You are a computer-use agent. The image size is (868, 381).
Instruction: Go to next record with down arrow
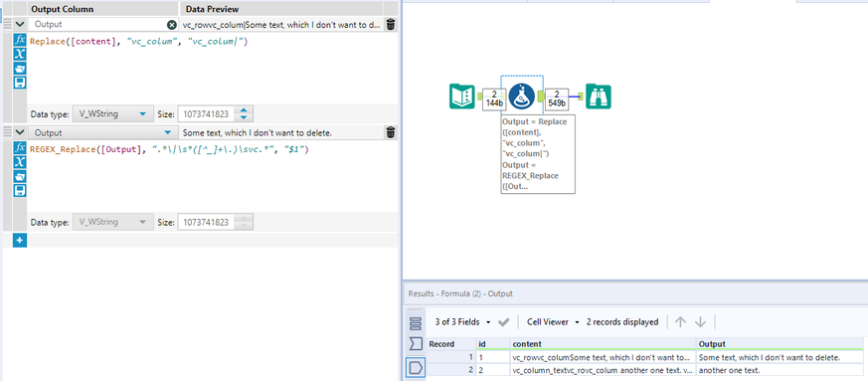[700, 321]
